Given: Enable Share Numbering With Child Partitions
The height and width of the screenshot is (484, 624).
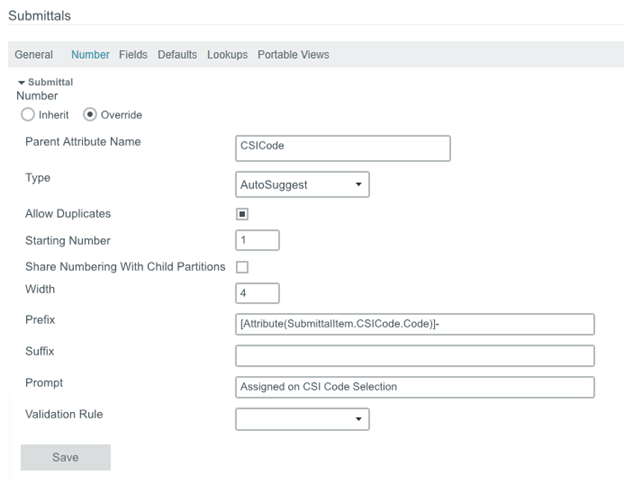Looking at the screenshot, I should pyautogui.click(x=242, y=267).
